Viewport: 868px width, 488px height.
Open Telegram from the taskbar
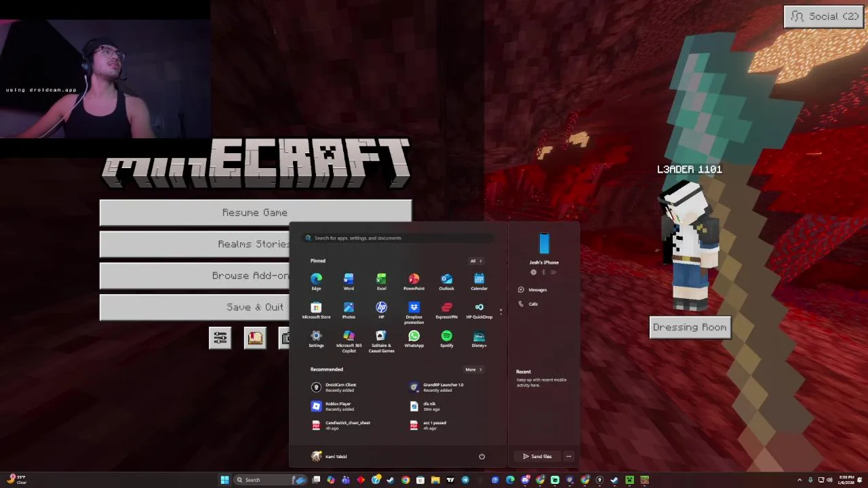465,480
